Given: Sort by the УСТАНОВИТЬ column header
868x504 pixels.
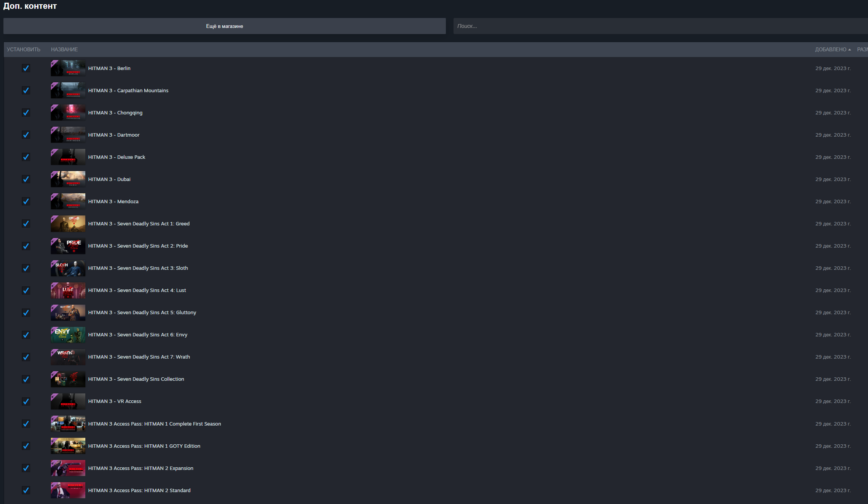Looking at the screenshot, I should pos(23,49).
